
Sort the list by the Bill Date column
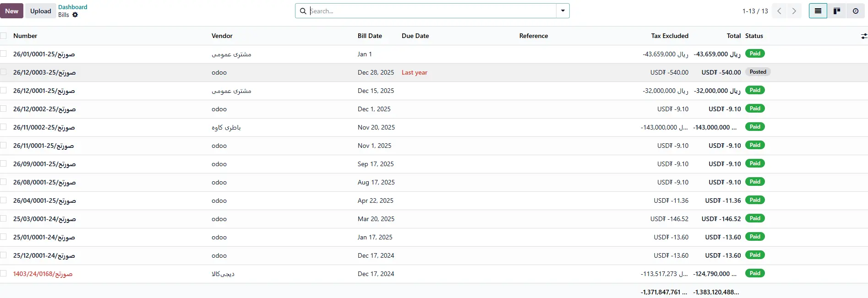coord(369,36)
